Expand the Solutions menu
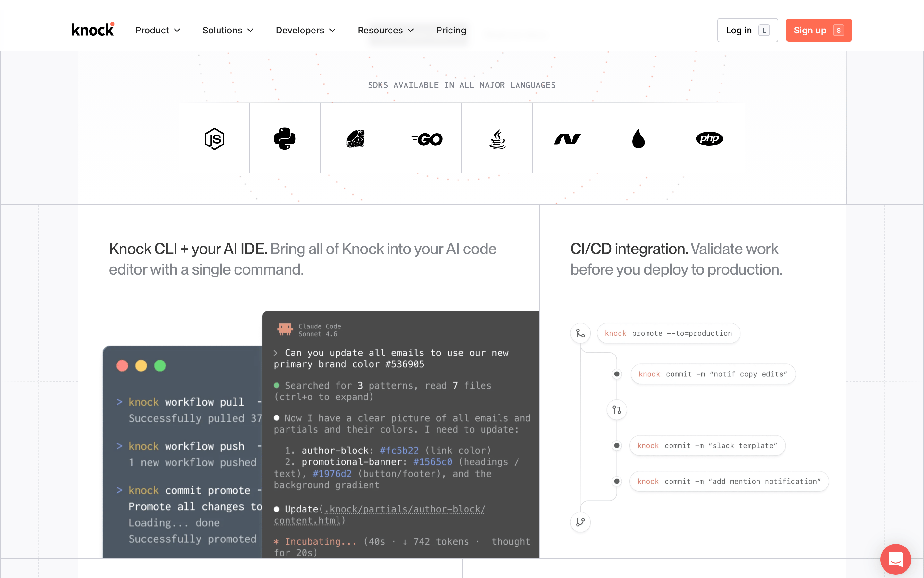 click(x=228, y=30)
